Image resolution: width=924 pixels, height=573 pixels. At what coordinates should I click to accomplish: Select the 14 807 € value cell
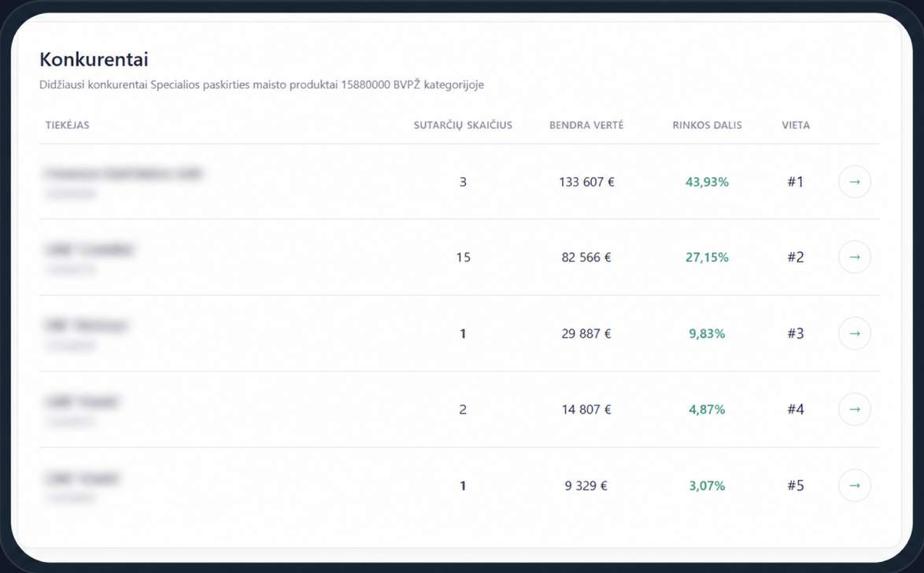[x=586, y=409]
